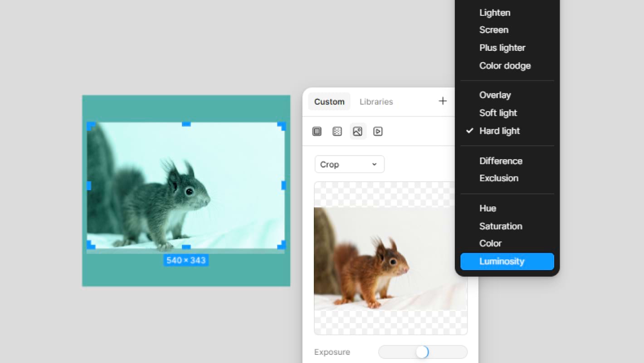This screenshot has height=363, width=644.
Task: Click the Exposure slider handle
Action: pyautogui.click(x=422, y=352)
